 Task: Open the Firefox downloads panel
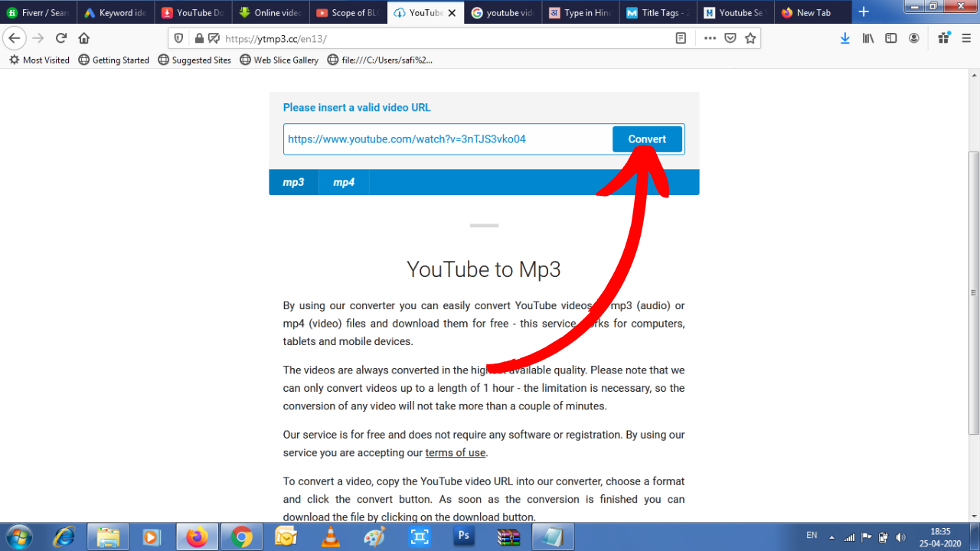point(845,38)
